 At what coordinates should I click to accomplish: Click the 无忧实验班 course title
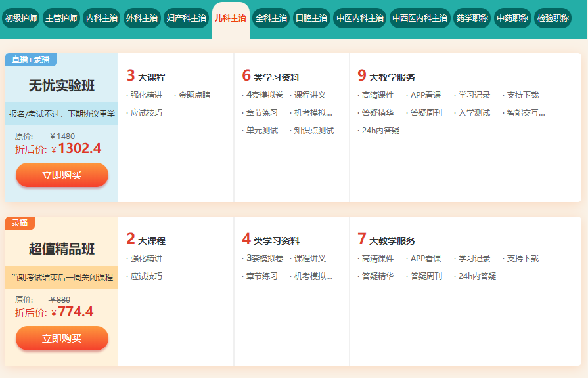62,86
